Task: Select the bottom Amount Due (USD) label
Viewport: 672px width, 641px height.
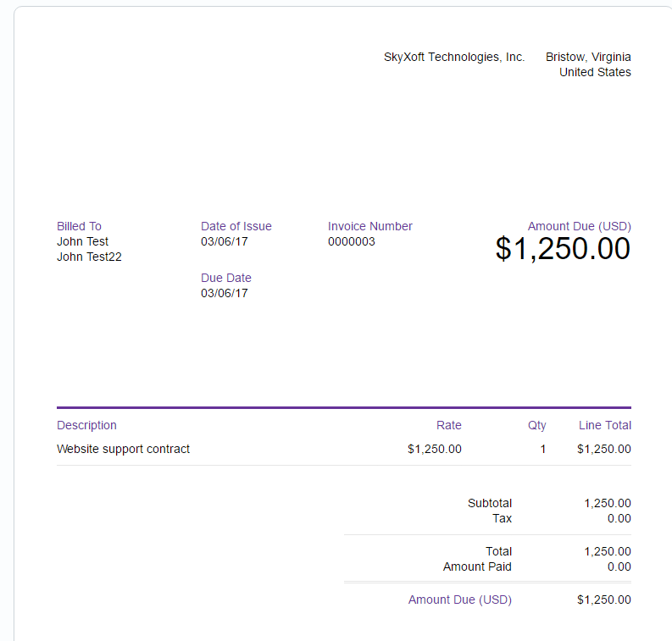Action: coord(460,600)
